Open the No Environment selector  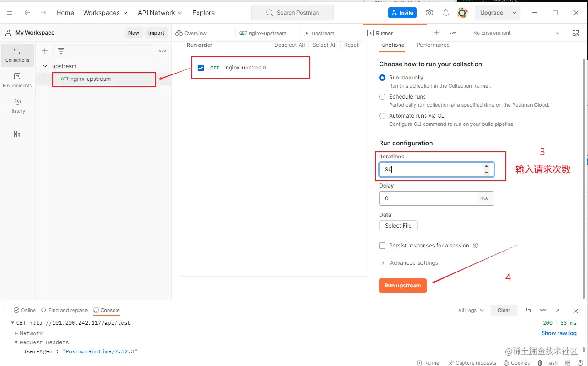[516, 33]
